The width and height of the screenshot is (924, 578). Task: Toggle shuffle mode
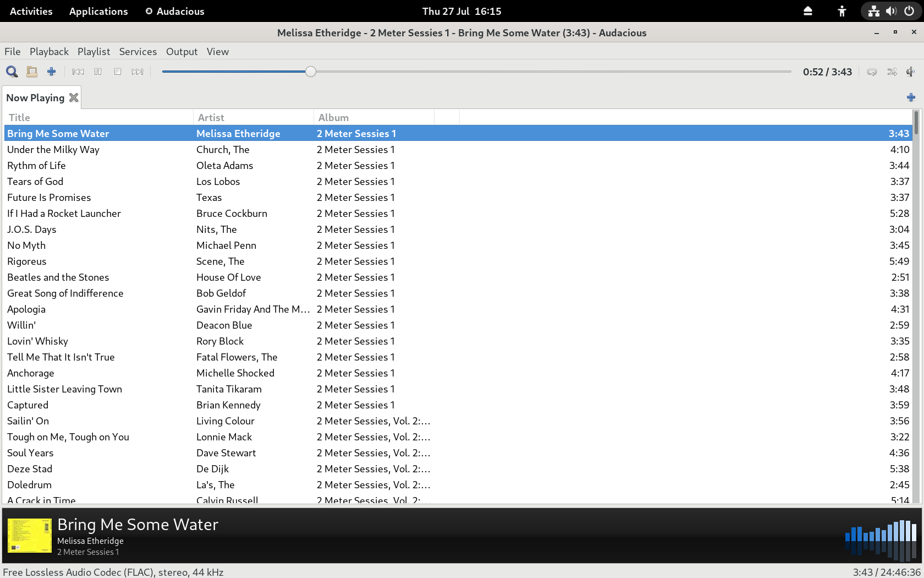892,72
